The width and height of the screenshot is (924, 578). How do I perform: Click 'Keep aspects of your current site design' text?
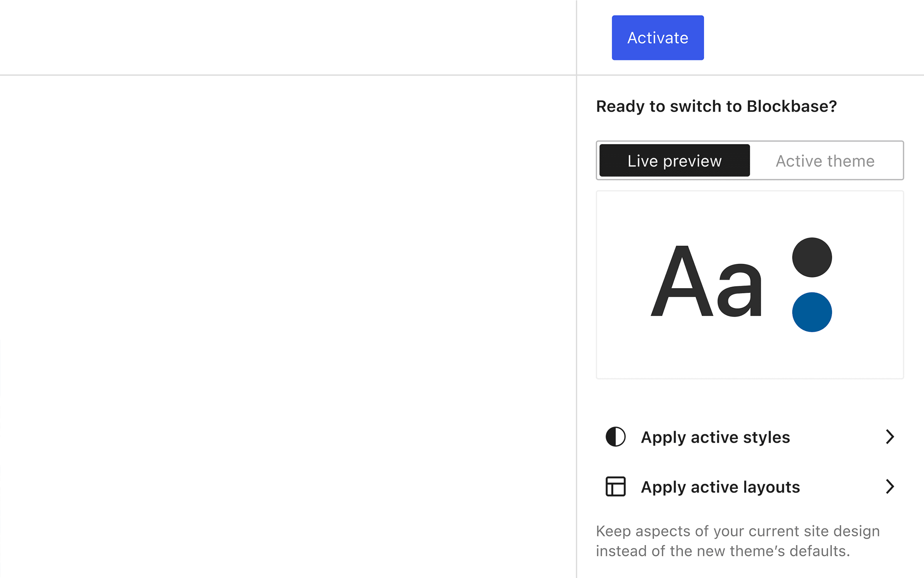click(x=738, y=531)
